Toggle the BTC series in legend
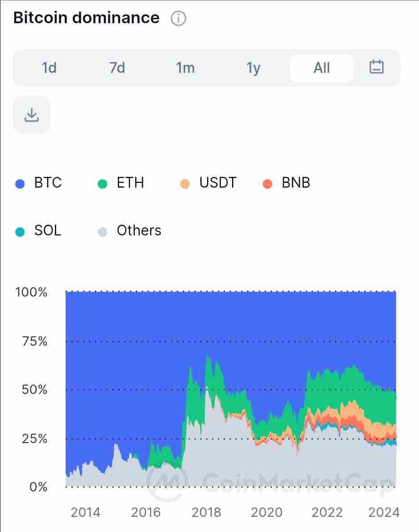This screenshot has width=419, height=532. (48, 183)
